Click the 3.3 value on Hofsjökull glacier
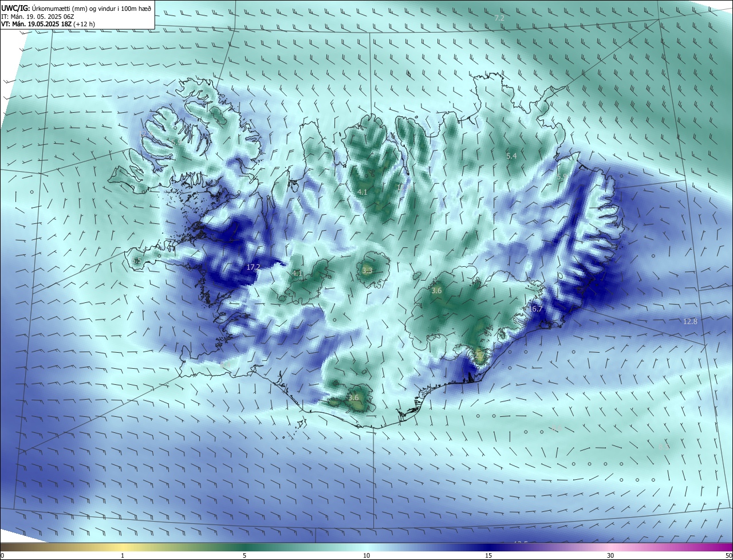Screen dimensions: 733x560 pyautogui.click(x=368, y=271)
